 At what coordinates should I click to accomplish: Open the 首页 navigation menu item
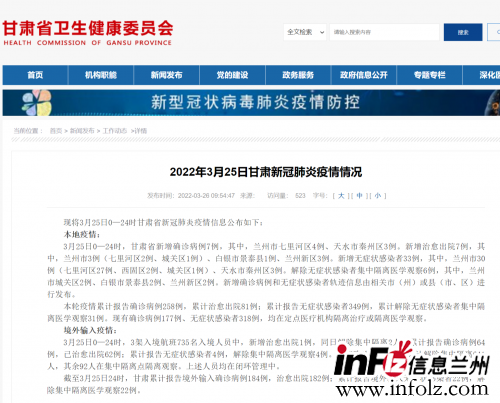click(35, 75)
